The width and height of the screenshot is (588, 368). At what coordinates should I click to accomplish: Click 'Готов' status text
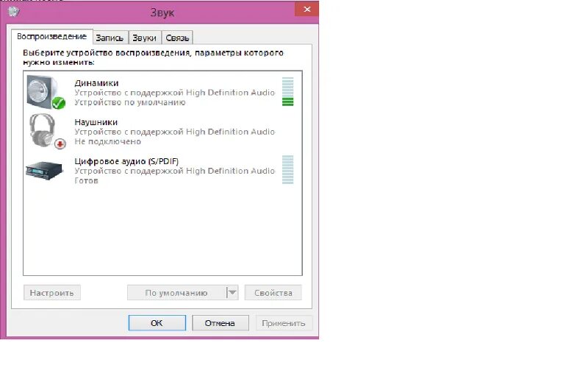[x=86, y=180]
